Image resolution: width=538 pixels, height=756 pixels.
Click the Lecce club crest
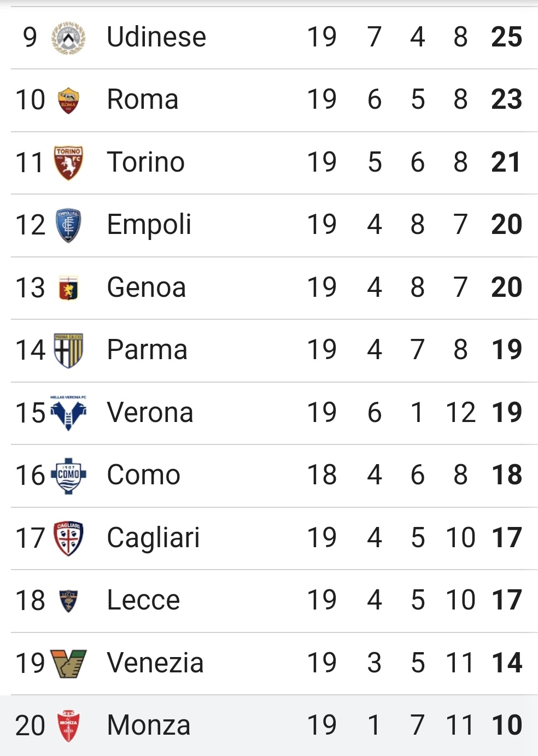click(x=68, y=601)
